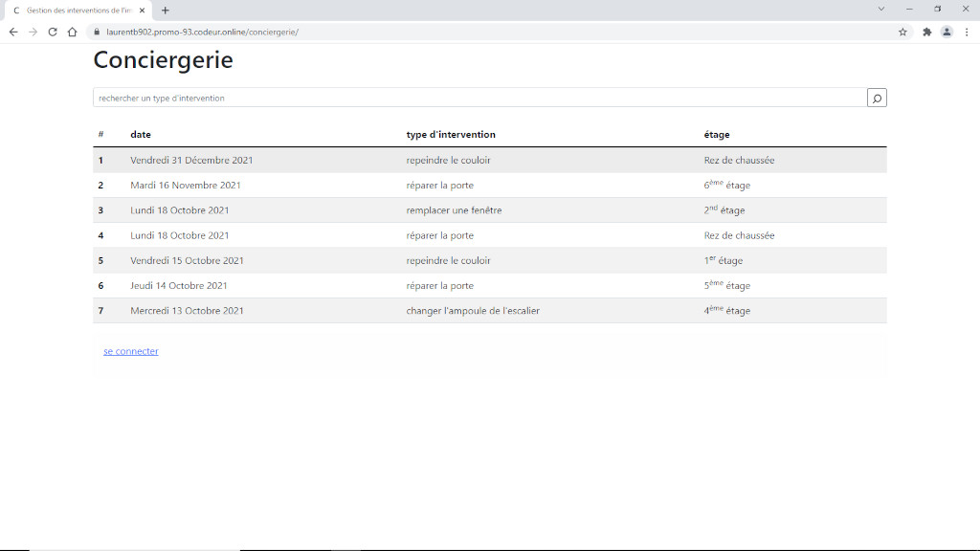
Task: Bookmark this page with star icon
Action: (x=902, y=32)
